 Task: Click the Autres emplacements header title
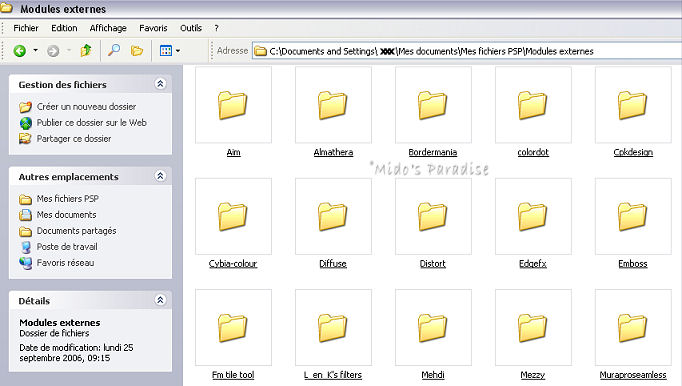point(68,177)
